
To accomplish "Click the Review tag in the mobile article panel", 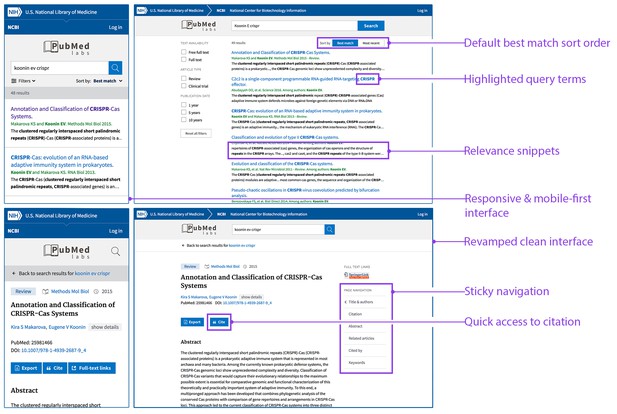I will 23,291.
